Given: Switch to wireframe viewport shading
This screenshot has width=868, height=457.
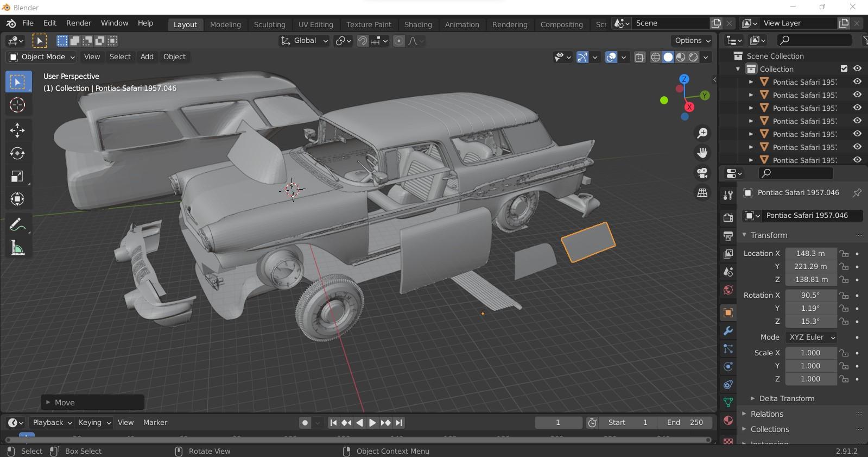Looking at the screenshot, I should 656,57.
